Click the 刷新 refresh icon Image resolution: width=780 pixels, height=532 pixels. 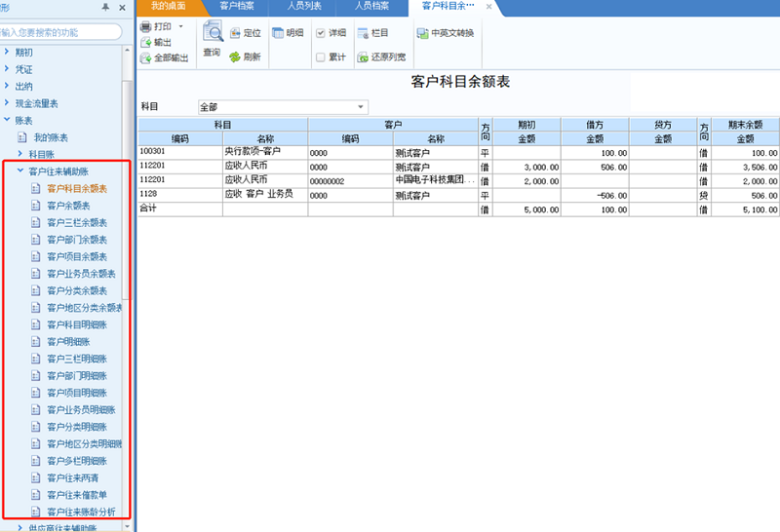[235, 57]
